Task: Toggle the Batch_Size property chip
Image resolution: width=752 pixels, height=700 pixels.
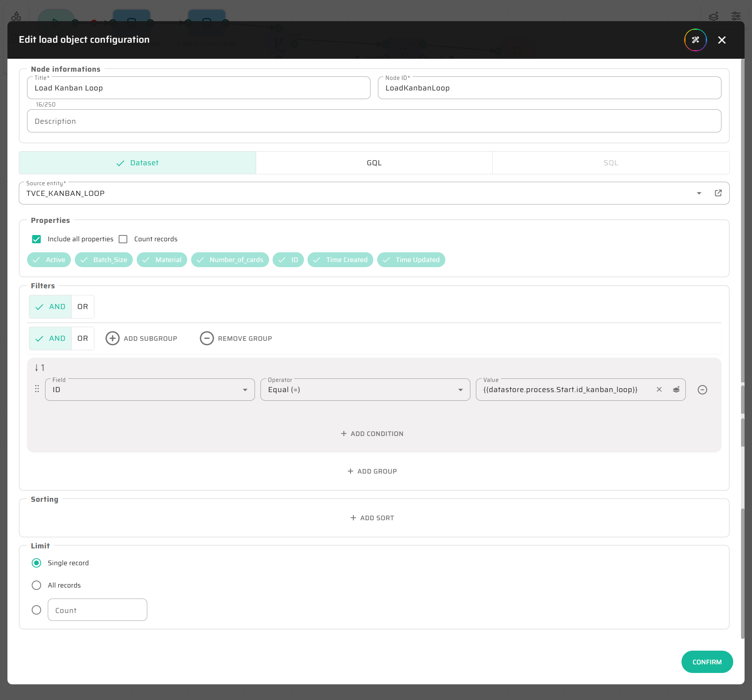Action: 104,260
